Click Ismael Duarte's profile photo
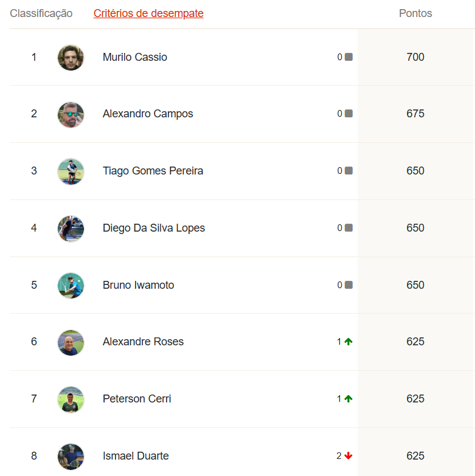 point(71,457)
